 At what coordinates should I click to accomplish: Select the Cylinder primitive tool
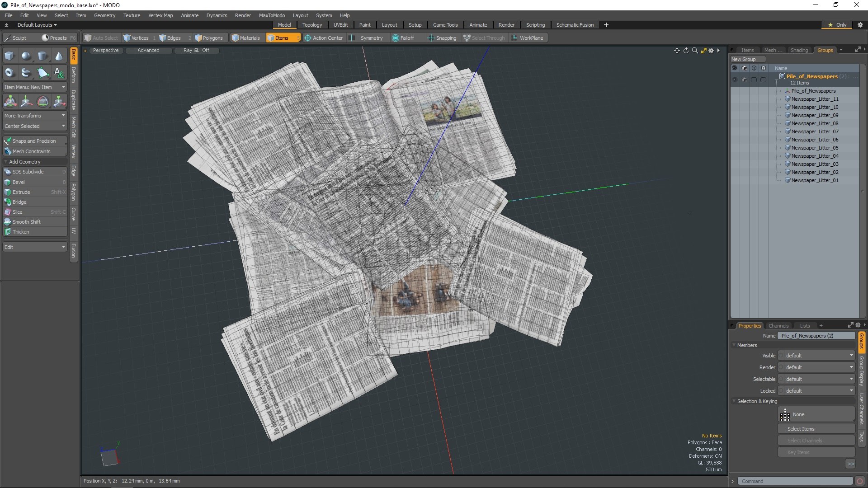pyautogui.click(x=42, y=56)
